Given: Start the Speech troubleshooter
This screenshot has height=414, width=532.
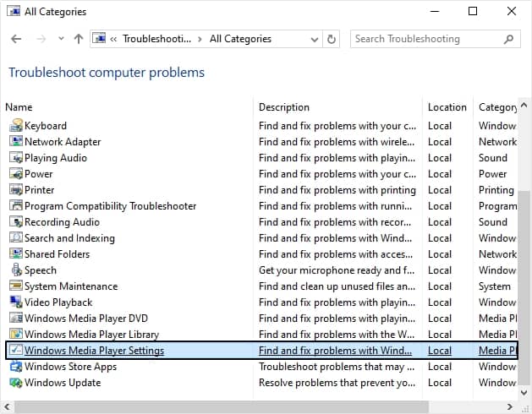Looking at the screenshot, I should coord(41,270).
